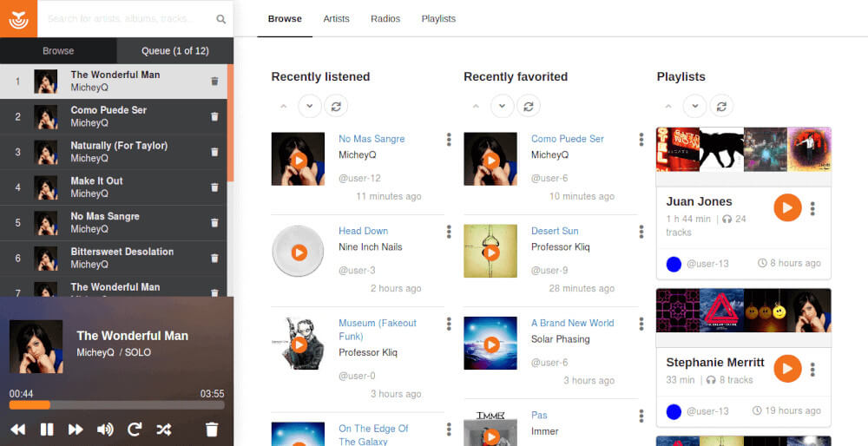Open options menu for Head Down
The height and width of the screenshot is (446, 868).
[449, 232]
